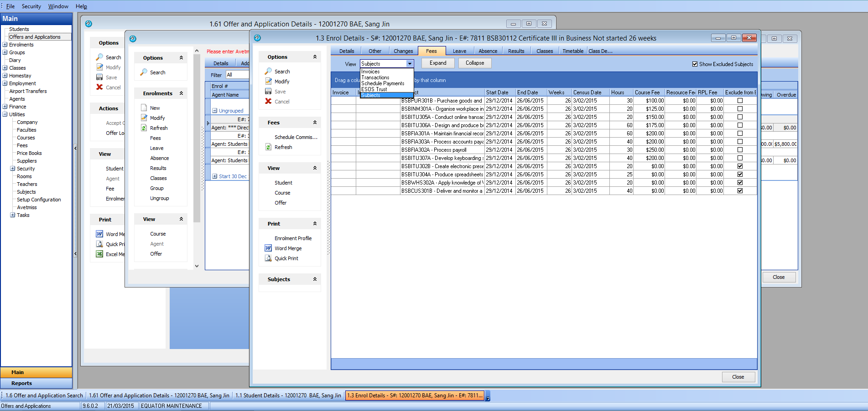The height and width of the screenshot is (411, 868).
Task: Click the New document icon under Enrolments
Action: pyautogui.click(x=144, y=108)
